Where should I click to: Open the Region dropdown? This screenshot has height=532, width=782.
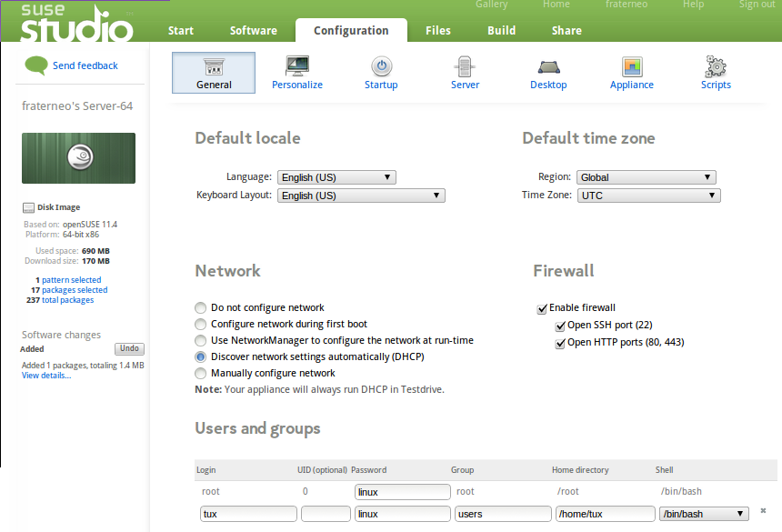click(x=647, y=177)
